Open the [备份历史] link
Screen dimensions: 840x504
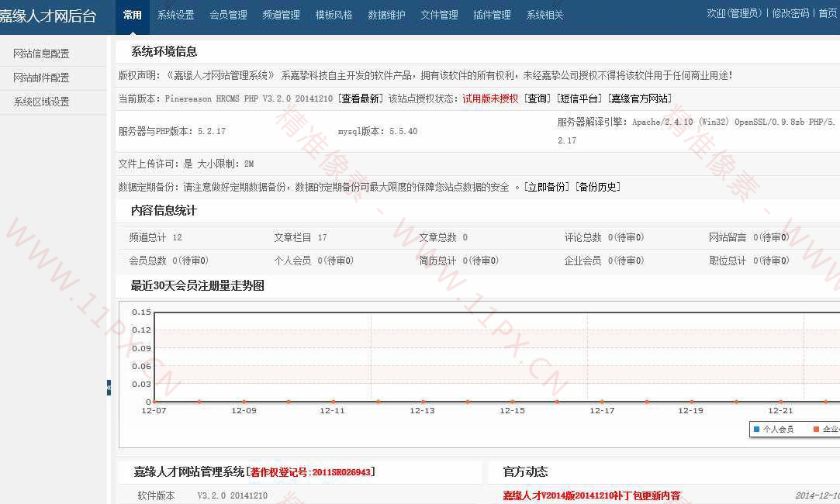[x=598, y=187]
